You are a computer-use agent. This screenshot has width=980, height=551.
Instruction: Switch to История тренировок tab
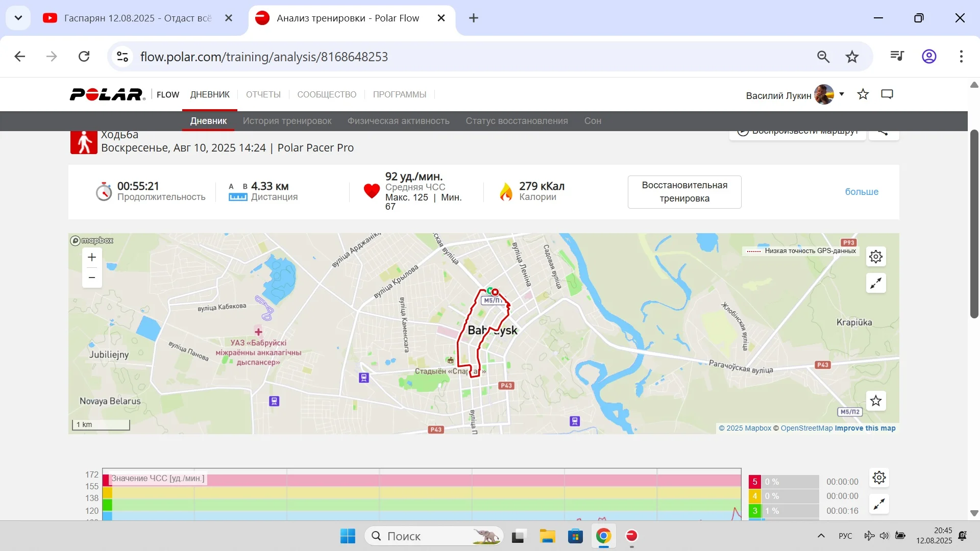point(287,121)
